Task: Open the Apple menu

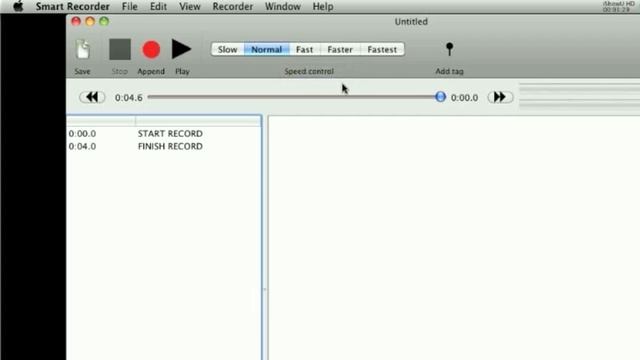Action: [18, 7]
